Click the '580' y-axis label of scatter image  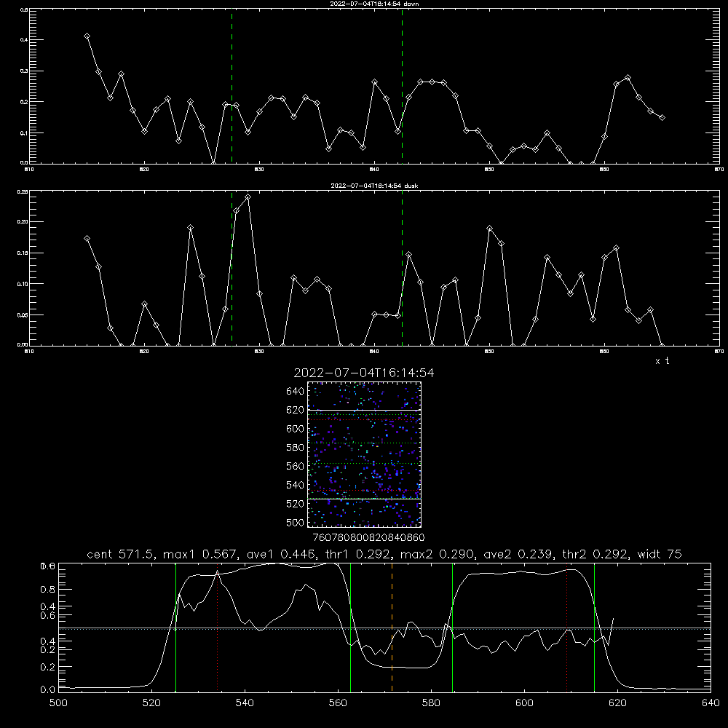click(296, 448)
